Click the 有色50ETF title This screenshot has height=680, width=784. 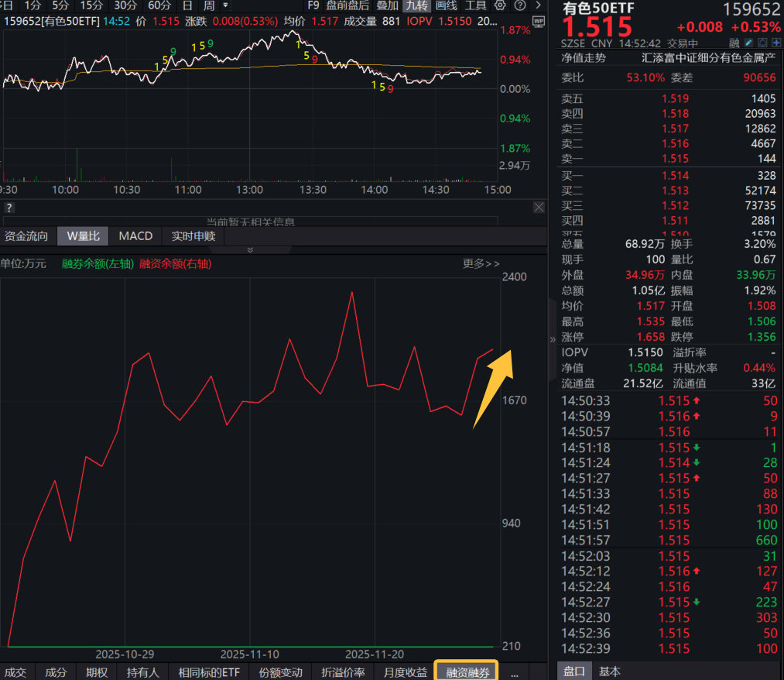598,8
